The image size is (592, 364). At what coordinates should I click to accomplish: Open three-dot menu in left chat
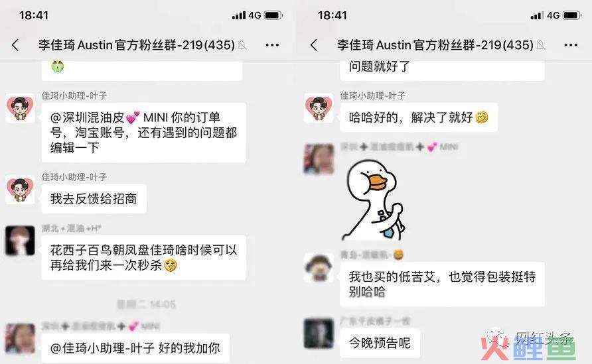pyautogui.click(x=272, y=45)
